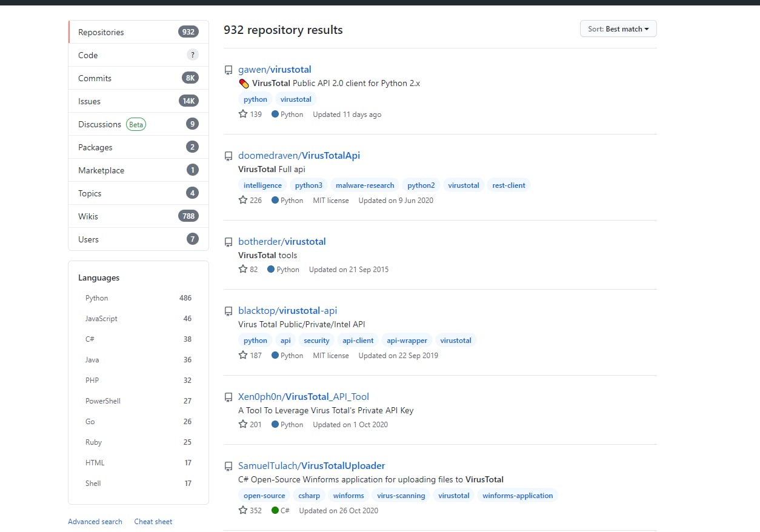Open gawen/virustotal repository
Screen dimensions: 760x532
pyautogui.click(x=275, y=70)
